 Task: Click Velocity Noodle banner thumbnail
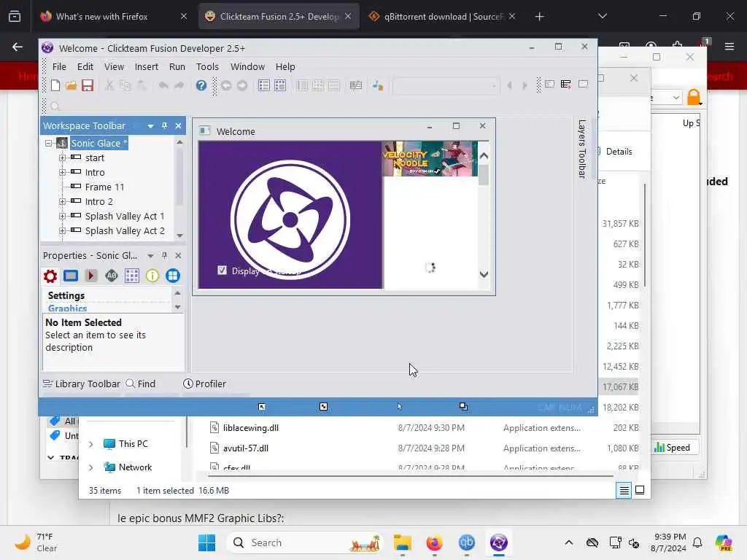430,158
